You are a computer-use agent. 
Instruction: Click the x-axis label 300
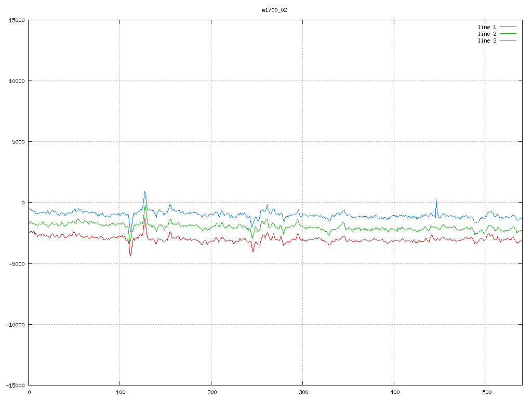303,393
